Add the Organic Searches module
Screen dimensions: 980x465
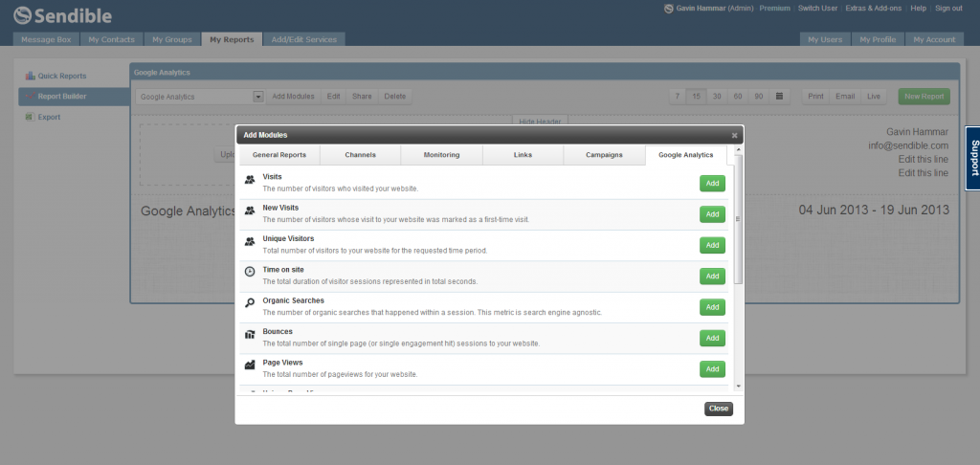[712, 307]
